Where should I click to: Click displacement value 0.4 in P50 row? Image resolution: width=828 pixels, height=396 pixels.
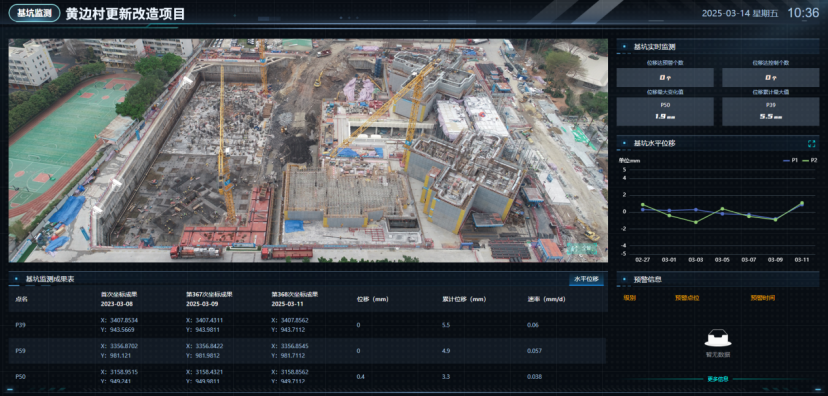point(360,376)
